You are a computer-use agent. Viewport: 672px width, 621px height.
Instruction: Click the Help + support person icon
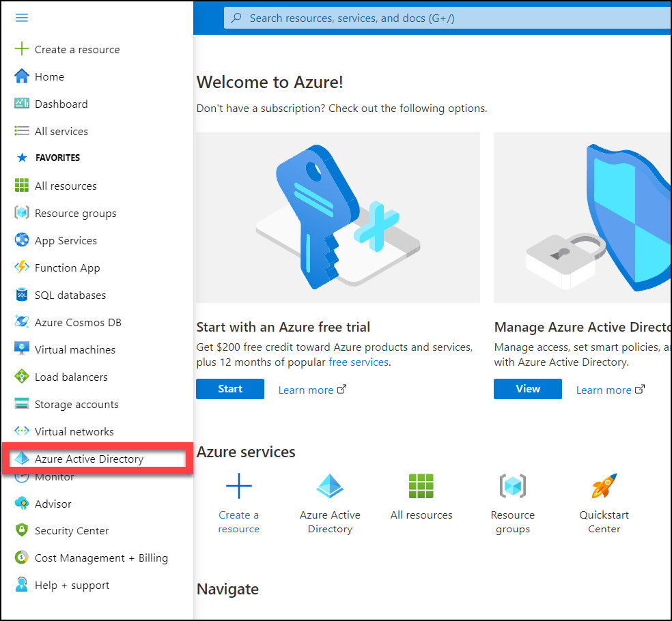(21, 584)
